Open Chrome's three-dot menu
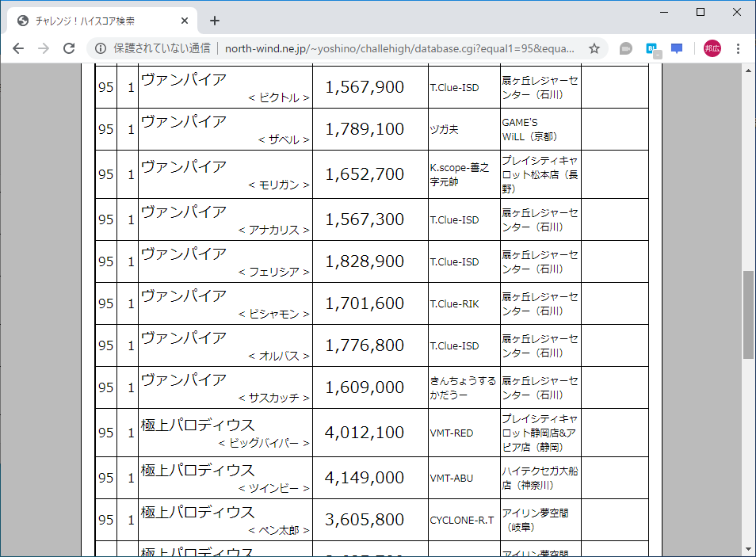756x557 pixels. 739,48
